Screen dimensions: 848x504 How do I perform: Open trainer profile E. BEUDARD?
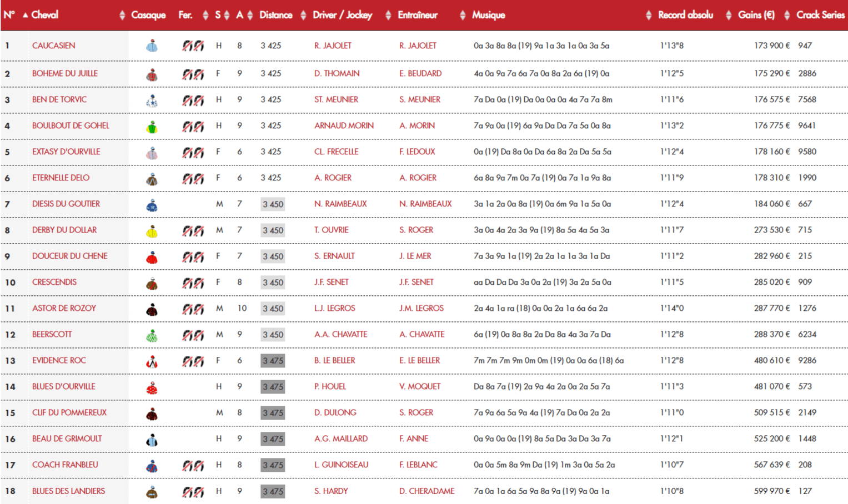point(420,73)
